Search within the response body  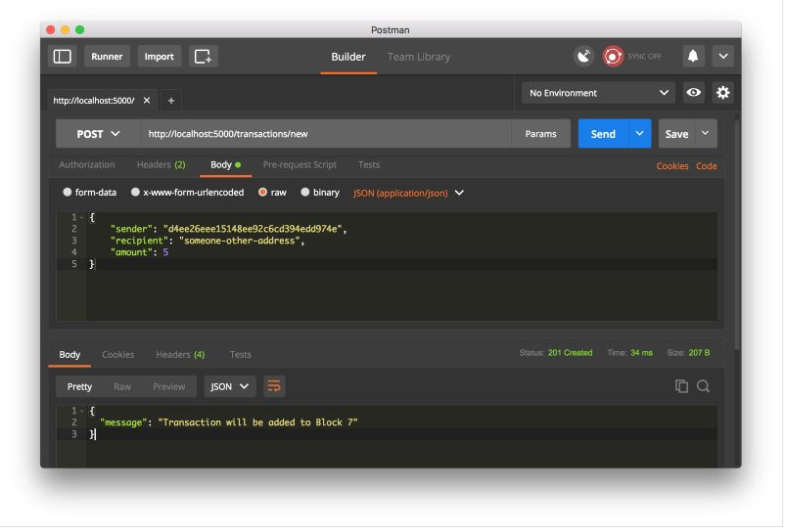[x=704, y=386]
